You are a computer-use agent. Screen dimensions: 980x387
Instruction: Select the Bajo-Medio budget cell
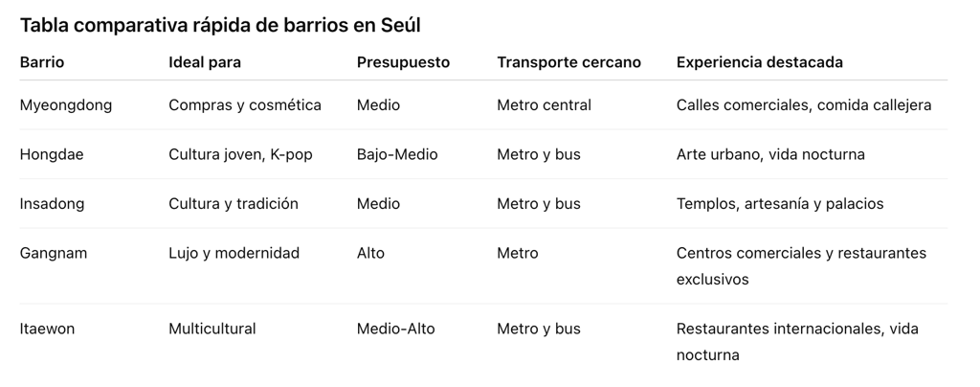(397, 154)
